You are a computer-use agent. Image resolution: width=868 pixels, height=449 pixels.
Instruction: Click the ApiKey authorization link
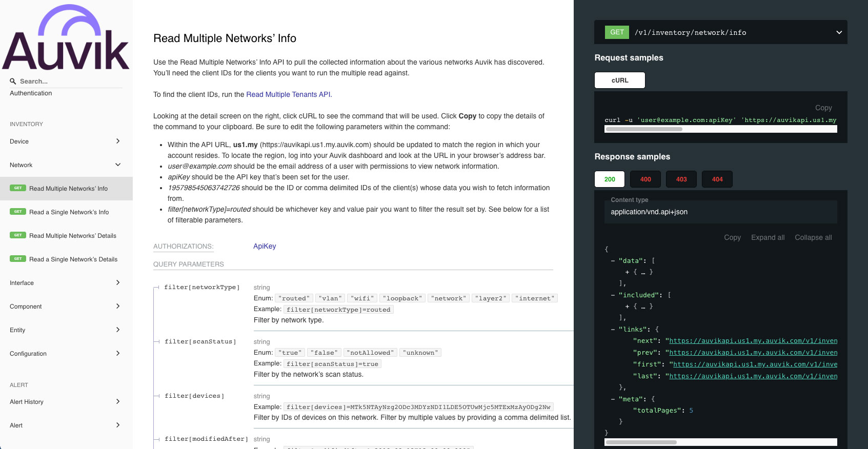(265, 246)
